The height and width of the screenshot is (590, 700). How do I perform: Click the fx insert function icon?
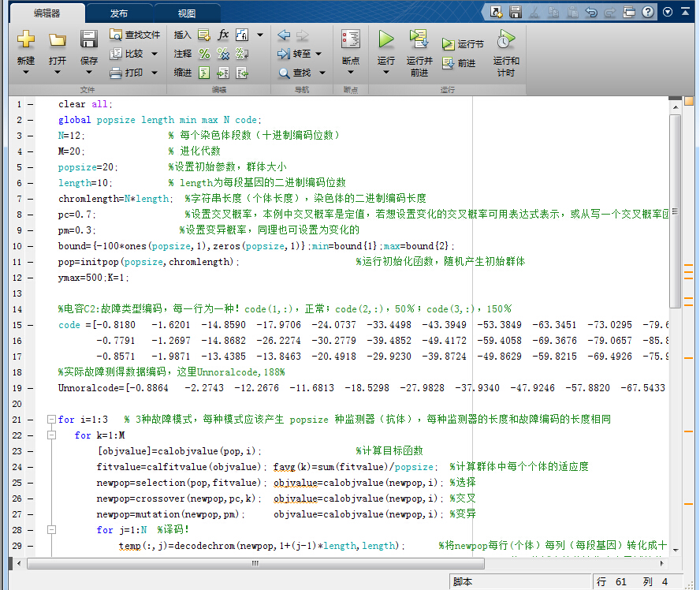(223, 35)
